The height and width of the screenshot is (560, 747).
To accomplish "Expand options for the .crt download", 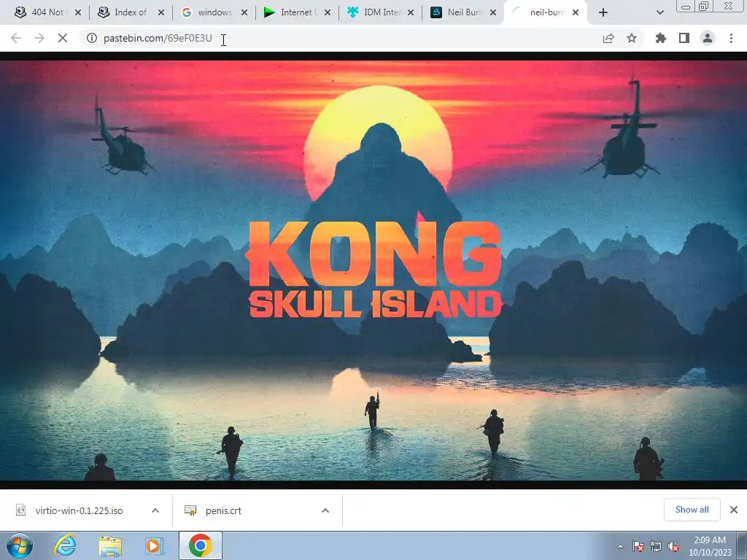I will pyautogui.click(x=325, y=510).
